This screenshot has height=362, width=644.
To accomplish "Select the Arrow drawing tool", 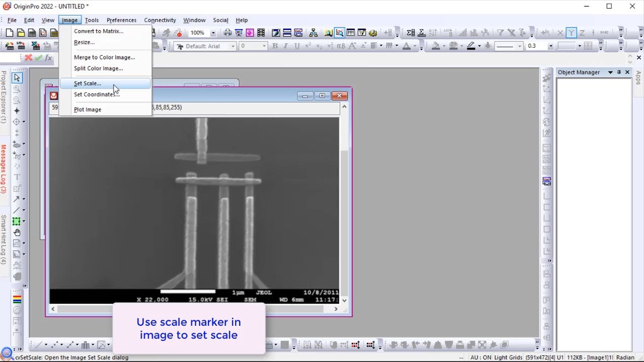I will click(x=17, y=199).
